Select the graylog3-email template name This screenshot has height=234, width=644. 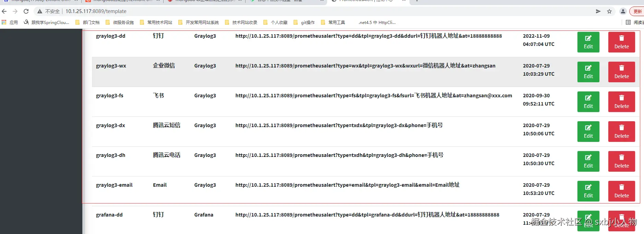(x=114, y=185)
